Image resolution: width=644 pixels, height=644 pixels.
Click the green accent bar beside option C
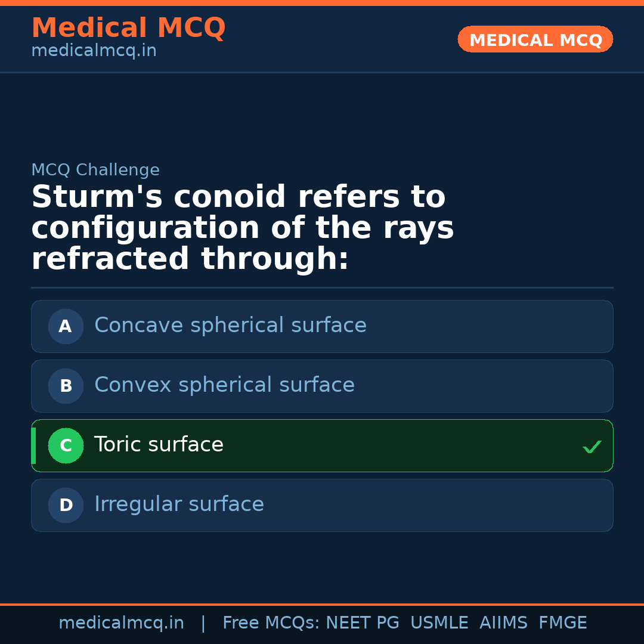pos(33,445)
